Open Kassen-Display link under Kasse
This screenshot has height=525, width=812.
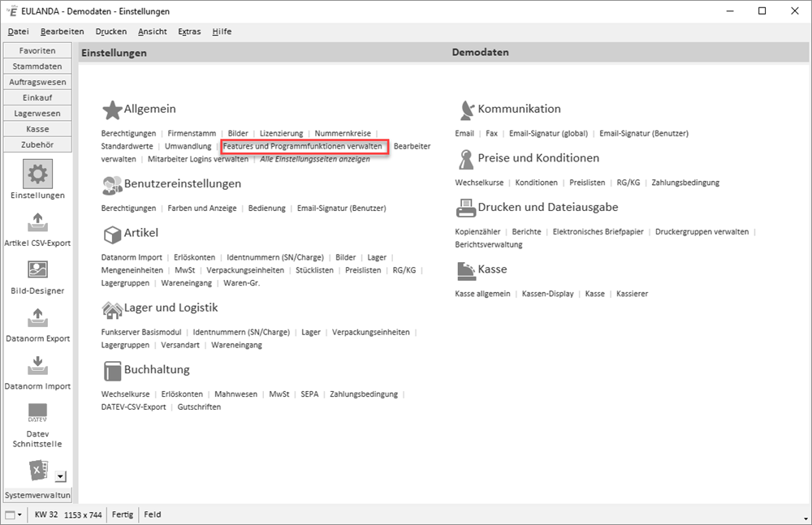[x=548, y=294]
